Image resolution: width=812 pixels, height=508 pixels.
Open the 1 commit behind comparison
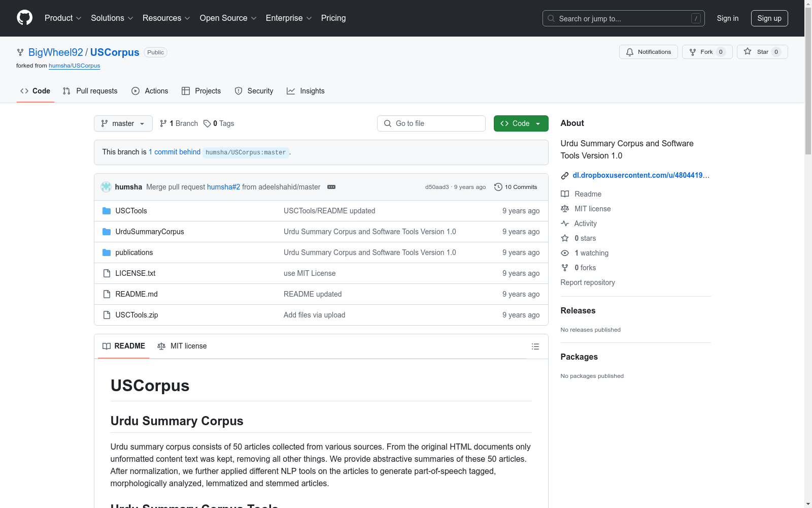click(x=175, y=152)
